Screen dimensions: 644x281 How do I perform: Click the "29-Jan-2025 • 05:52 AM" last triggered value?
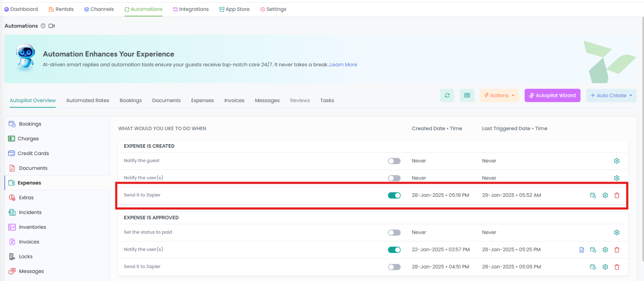coord(511,195)
